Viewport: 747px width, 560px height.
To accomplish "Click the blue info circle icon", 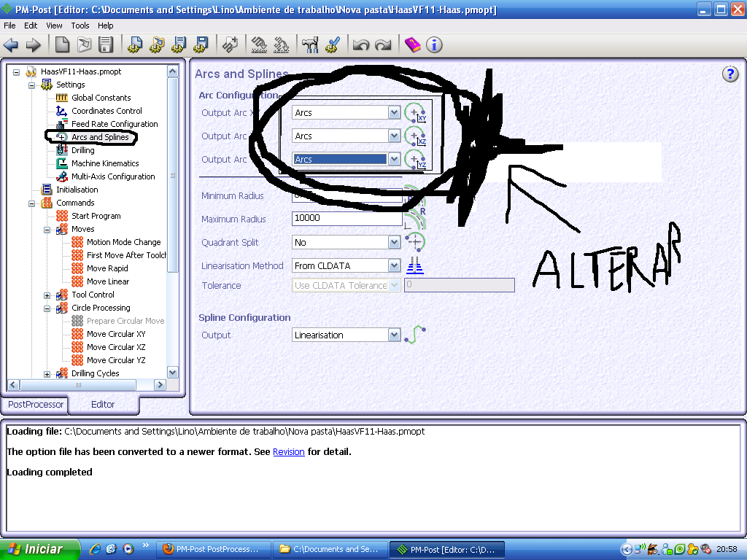I will click(x=434, y=45).
